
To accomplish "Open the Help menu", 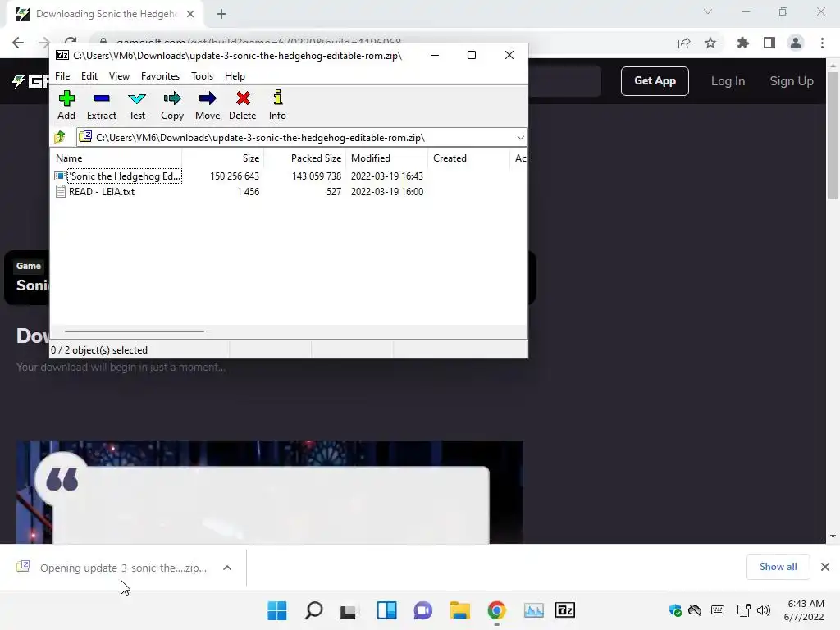I will pyautogui.click(x=235, y=76).
